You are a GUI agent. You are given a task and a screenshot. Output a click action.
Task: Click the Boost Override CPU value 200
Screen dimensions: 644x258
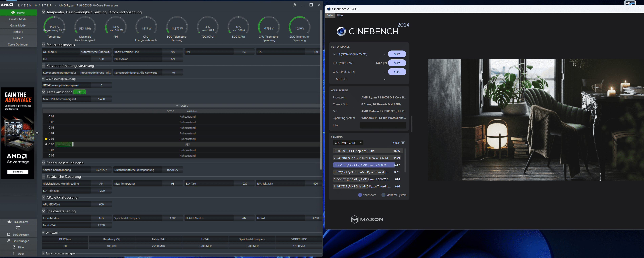173,52
